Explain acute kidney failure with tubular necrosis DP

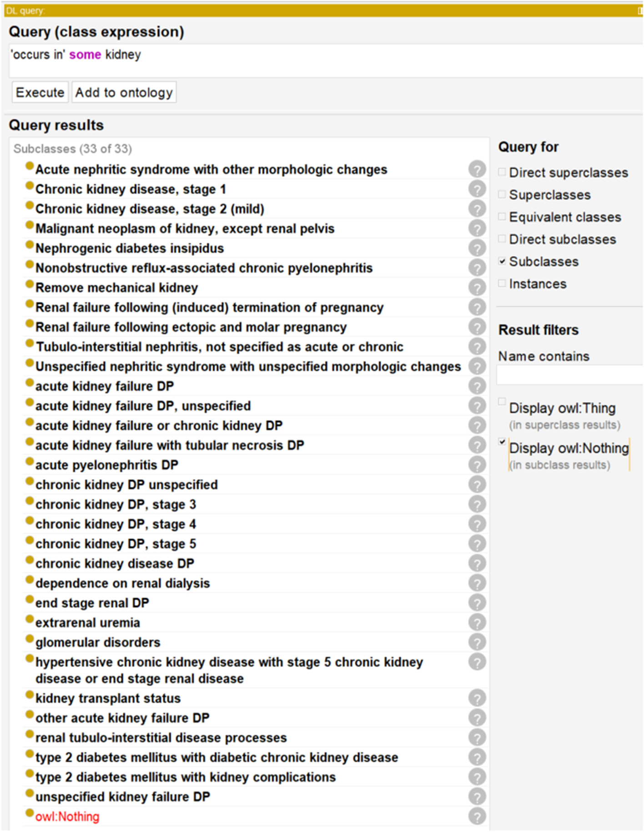(477, 445)
